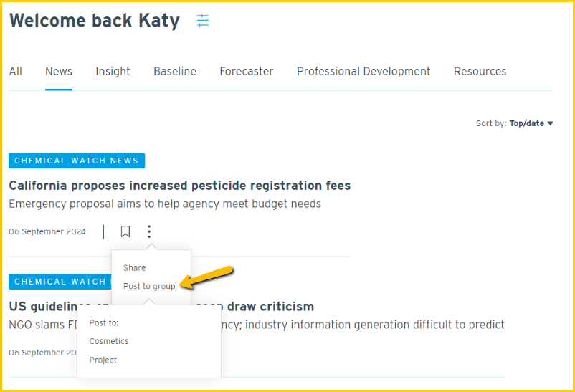This screenshot has height=392, width=575.
Task: Select the News tab
Action: tap(59, 71)
